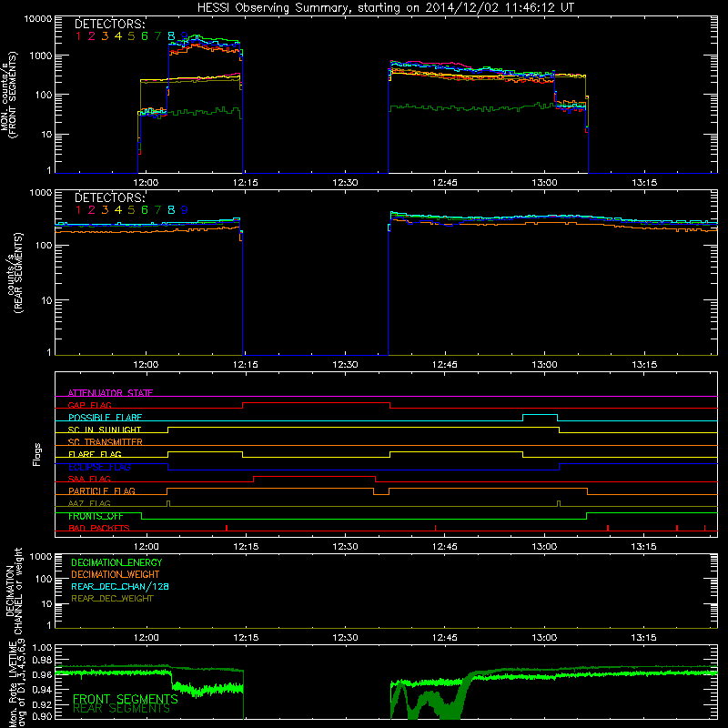
Task: Click the GAP_FLAG label
Action: pos(89,405)
